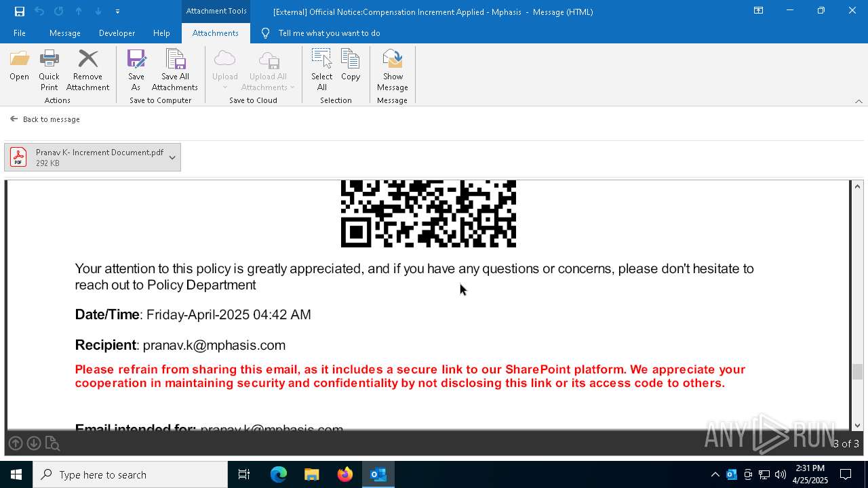The width and height of the screenshot is (868, 488).
Task: Click the page indicator 3 of 3
Action: (x=846, y=444)
